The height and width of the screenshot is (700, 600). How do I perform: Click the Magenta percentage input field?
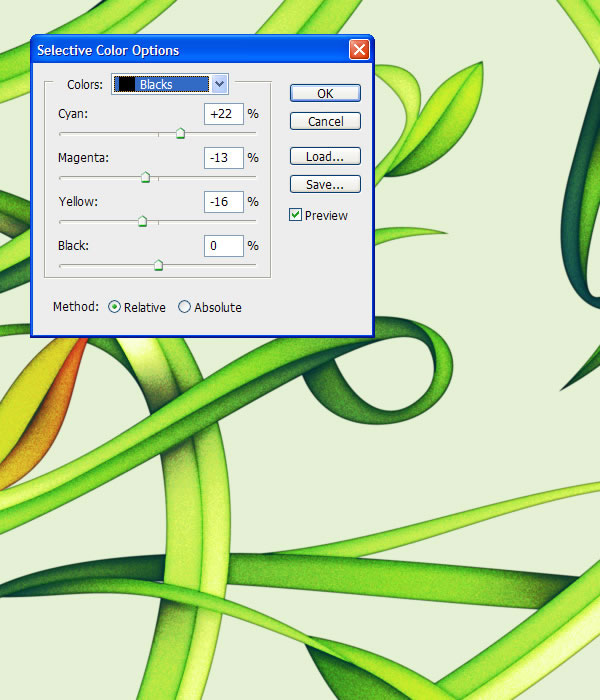pyautogui.click(x=224, y=158)
